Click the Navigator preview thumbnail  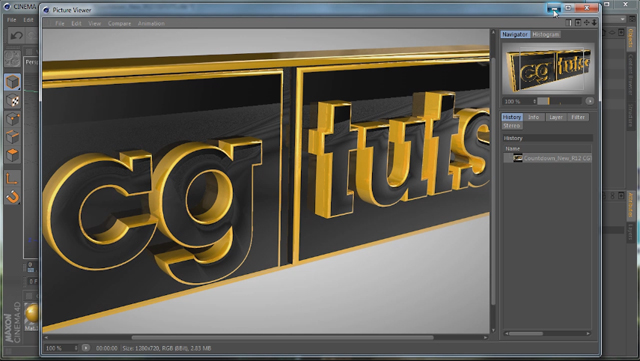pyautogui.click(x=548, y=69)
